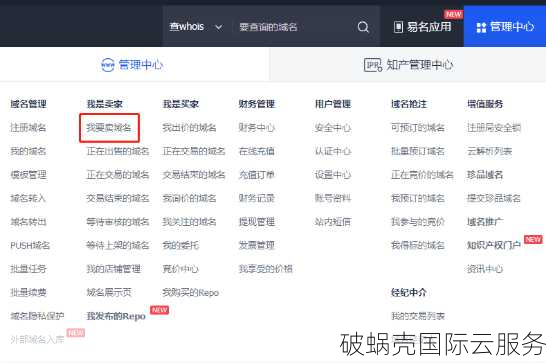Click the blue 管理中心 header button

tap(505, 26)
